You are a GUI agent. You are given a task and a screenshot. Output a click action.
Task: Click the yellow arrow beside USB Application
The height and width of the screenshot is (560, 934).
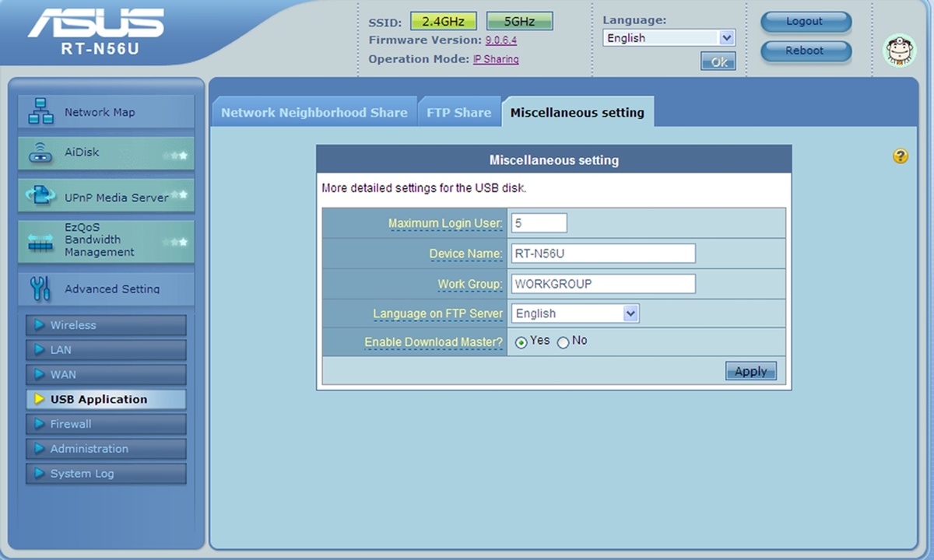39,400
